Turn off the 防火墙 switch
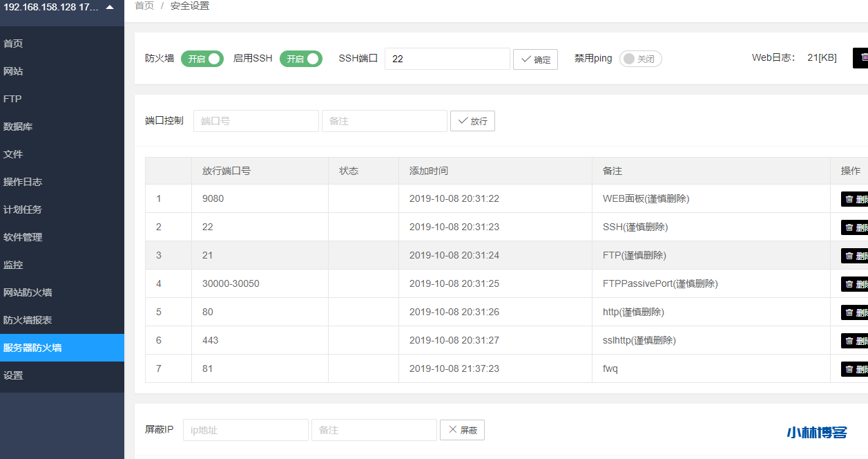Viewport: 868px width, 459px height. pyautogui.click(x=202, y=59)
